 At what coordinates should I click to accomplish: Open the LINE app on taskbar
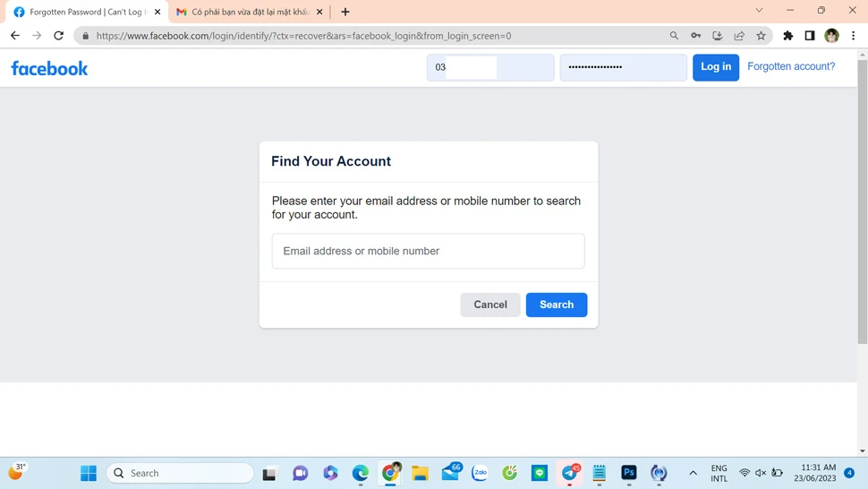[540, 473]
